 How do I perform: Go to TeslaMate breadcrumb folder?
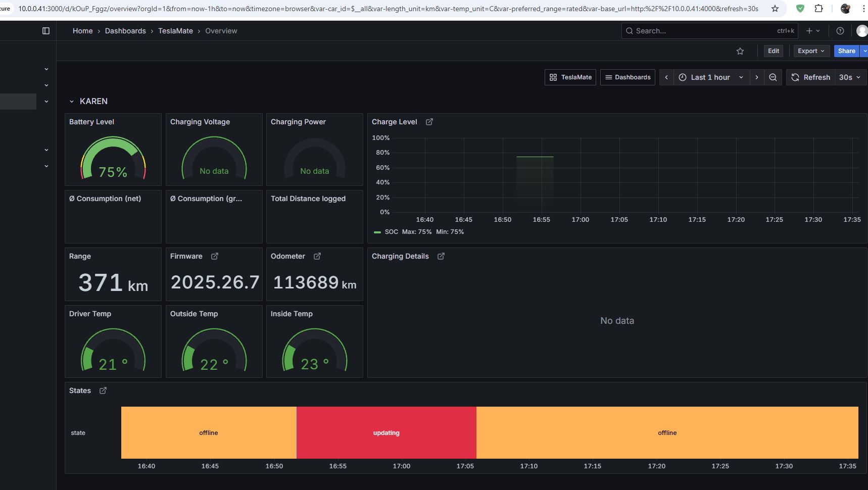click(x=175, y=31)
